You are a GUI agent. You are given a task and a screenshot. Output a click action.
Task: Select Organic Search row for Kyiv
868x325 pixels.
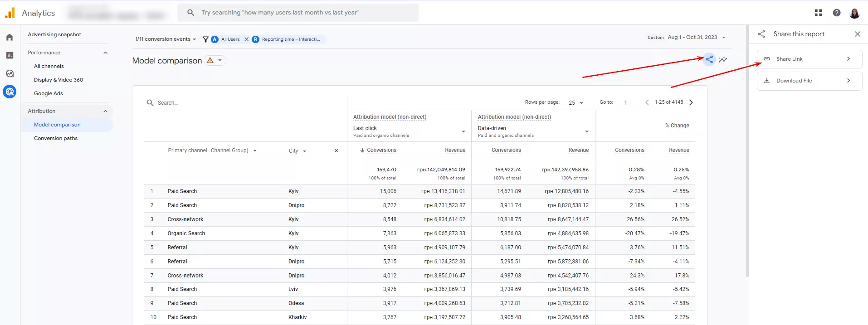coord(419,233)
